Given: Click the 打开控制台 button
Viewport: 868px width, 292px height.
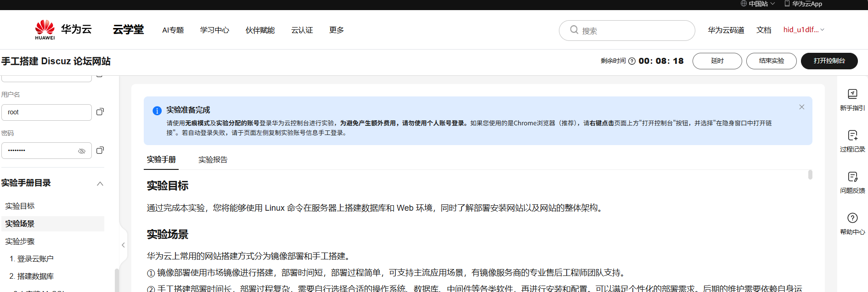Looking at the screenshot, I should 829,61.
